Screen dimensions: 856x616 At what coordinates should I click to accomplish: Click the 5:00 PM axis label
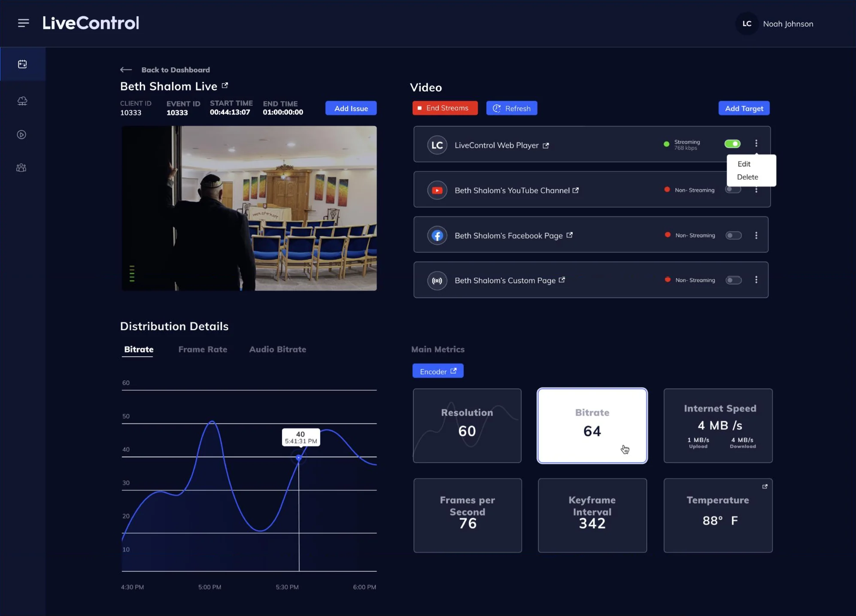[x=209, y=587]
